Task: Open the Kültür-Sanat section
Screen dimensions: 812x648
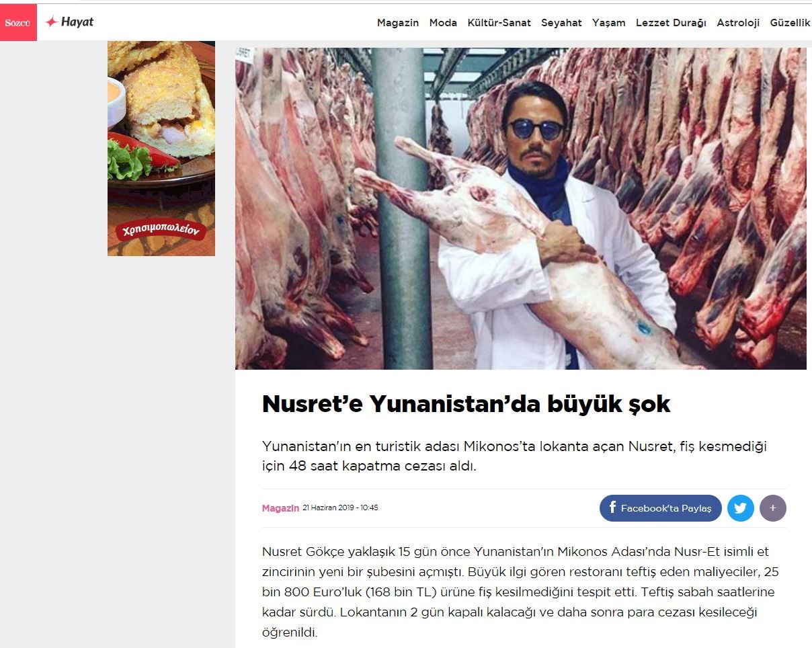Action: pos(499,23)
